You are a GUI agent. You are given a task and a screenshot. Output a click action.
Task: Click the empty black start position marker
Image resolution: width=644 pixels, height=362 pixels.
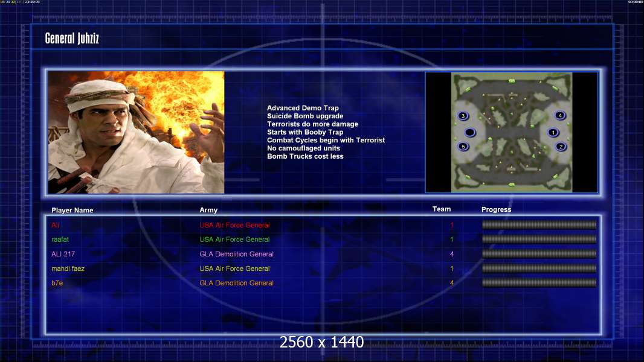coord(470,132)
